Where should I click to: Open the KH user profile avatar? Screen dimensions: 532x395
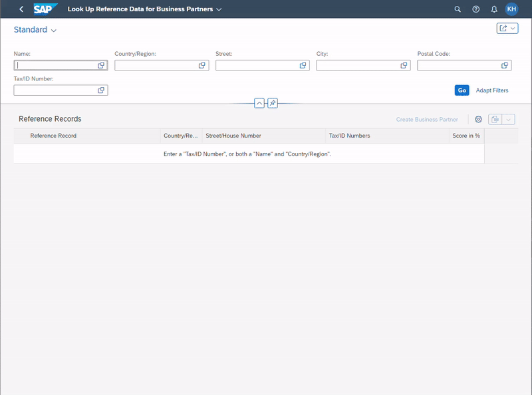click(x=511, y=9)
